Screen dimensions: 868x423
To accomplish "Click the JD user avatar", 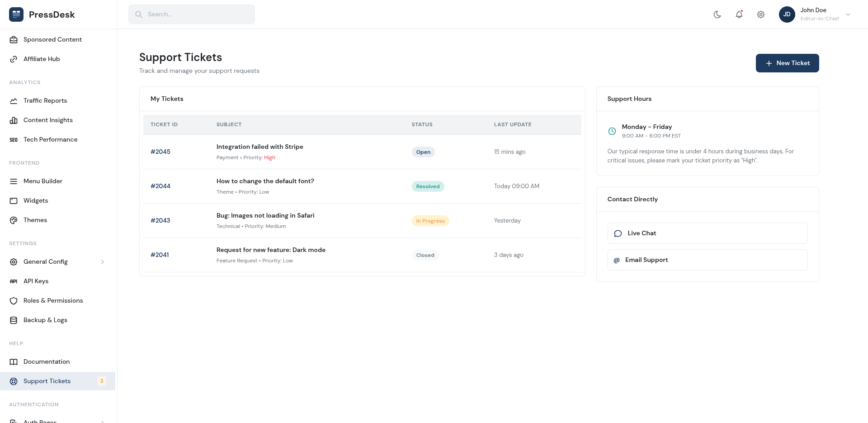I will tap(787, 14).
